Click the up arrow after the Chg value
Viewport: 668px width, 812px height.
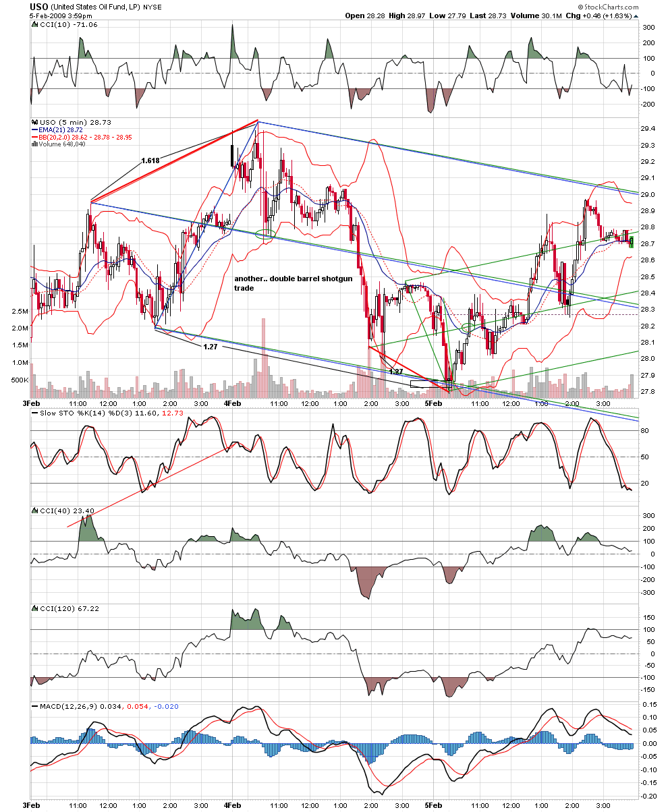(636, 16)
